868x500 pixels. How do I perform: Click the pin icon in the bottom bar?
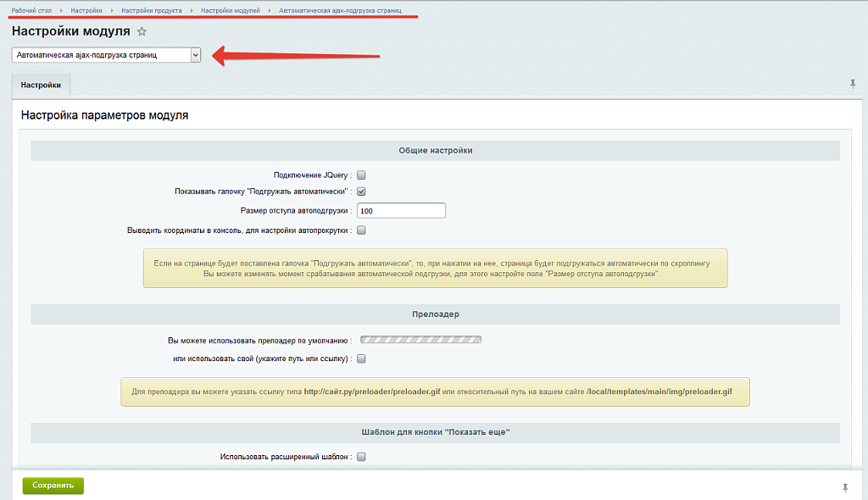coord(845,487)
